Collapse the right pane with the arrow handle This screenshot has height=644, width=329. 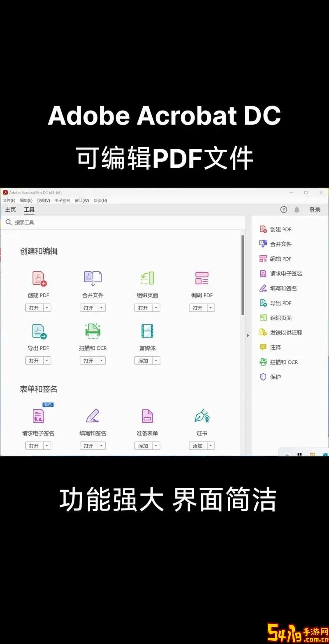(x=248, y=335)
